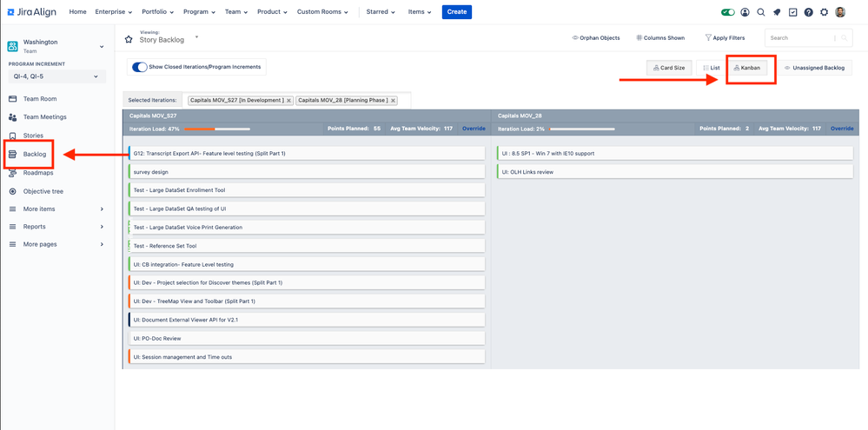Screen dimensions: 868x430
Task: Open the Product dropdown menu
Action: [272, 11]
